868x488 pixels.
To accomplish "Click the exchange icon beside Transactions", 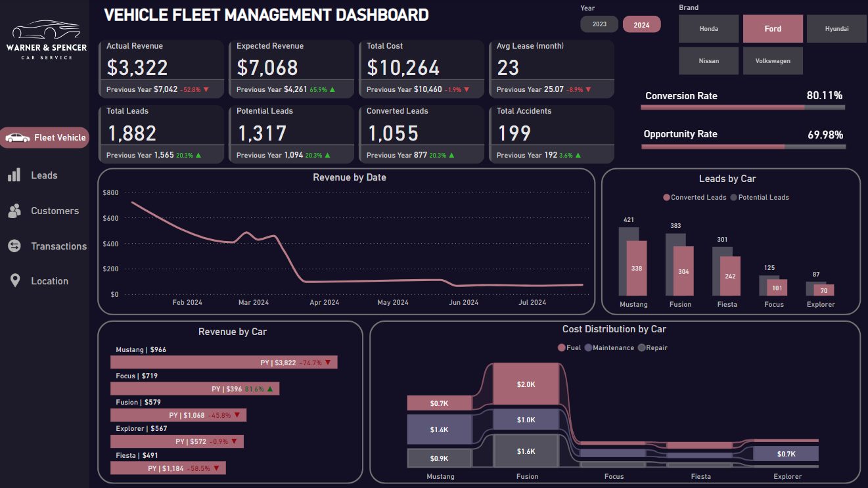I will pos(14,246).
